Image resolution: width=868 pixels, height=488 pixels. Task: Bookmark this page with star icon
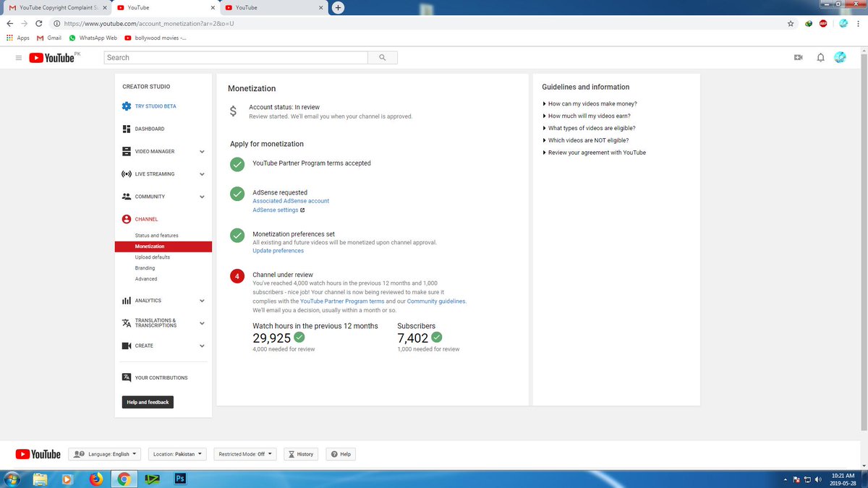click(x=791, y=24)
